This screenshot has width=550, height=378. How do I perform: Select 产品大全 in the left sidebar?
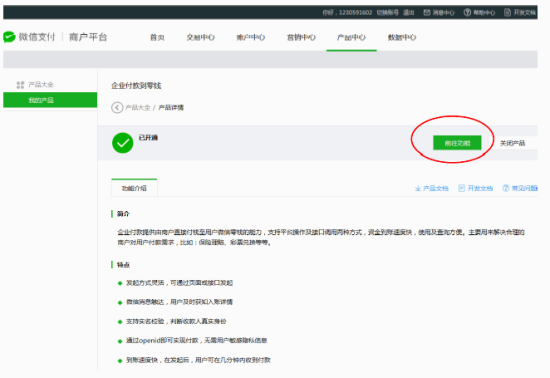click(x=41, y=85)
